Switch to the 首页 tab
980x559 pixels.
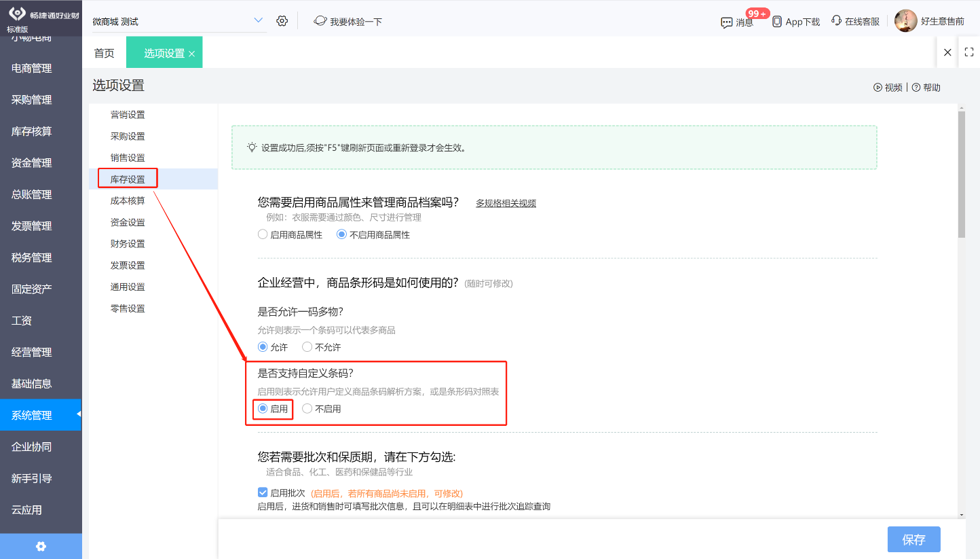point(104,53)
